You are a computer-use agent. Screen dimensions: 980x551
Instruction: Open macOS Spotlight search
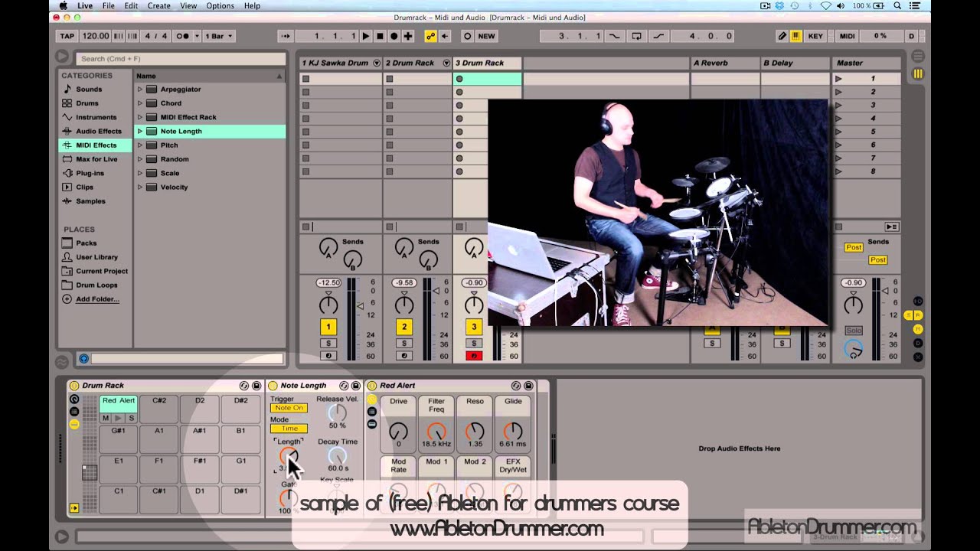coord(897,6)
